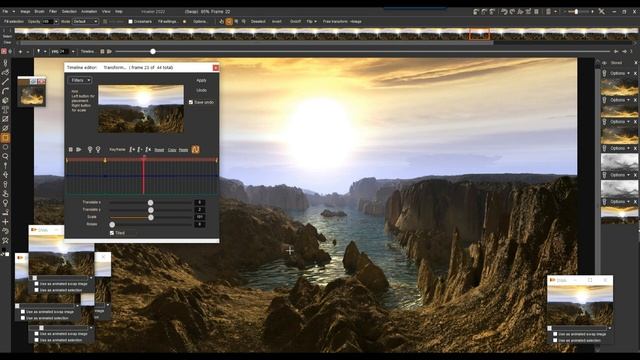640x360 pixels.
Task: Click Options in the top toolbar
Action: click(200, 22)
